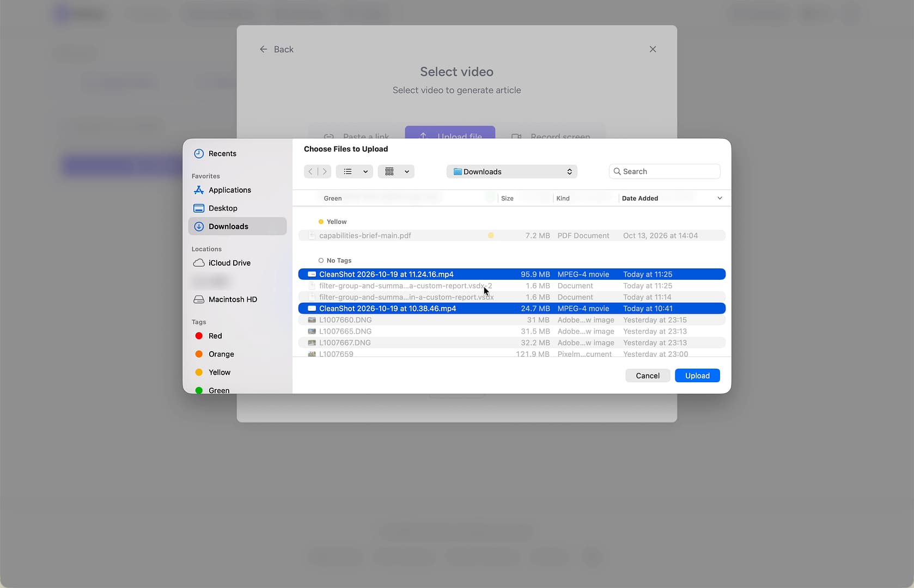Click the Search field
The image size is (914, 588).
click(665, 171)
